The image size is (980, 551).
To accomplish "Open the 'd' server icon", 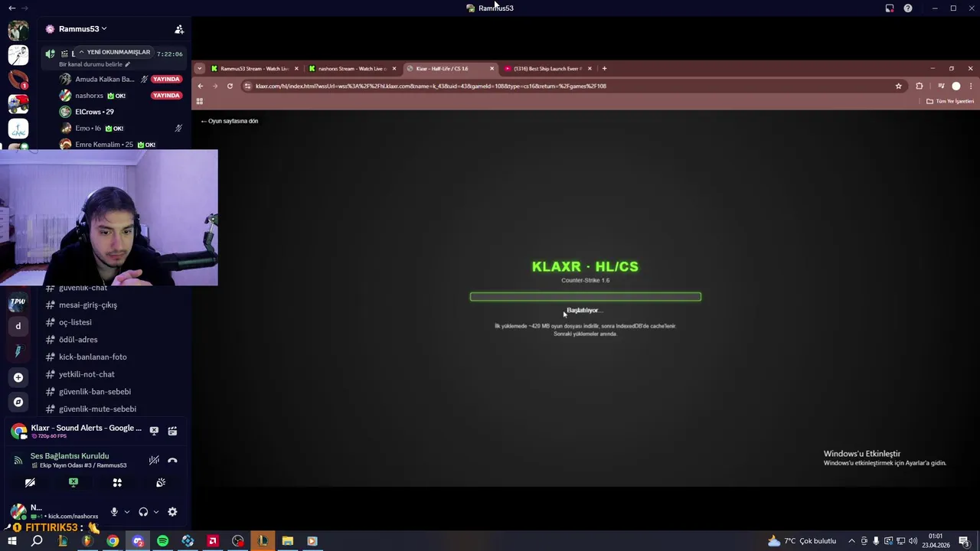I will click(18, 326).
